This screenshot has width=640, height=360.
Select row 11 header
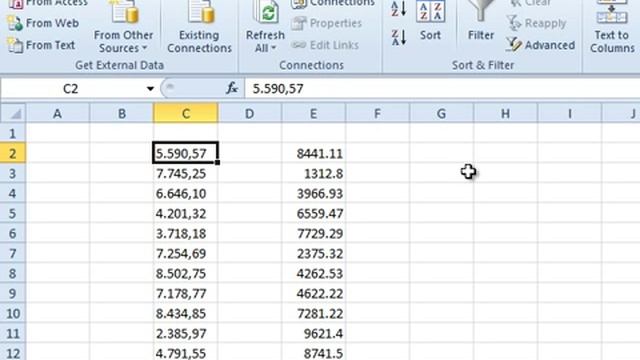point(13,333)
